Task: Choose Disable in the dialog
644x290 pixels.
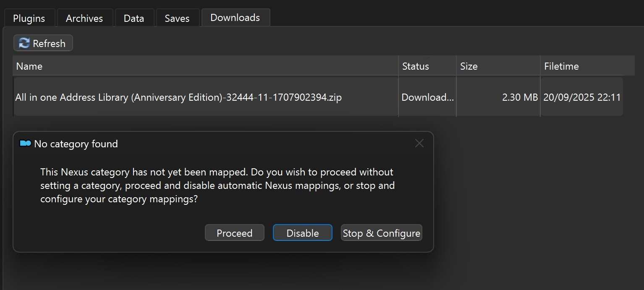Action: [x=302, y=233]
